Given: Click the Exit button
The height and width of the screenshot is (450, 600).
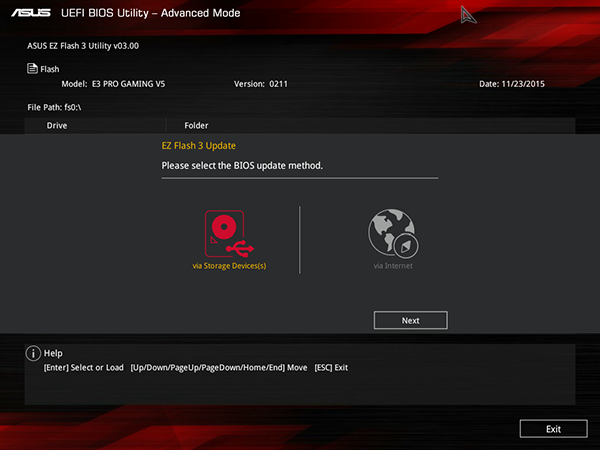Looking at the screenshot, I should coord(553,429).
